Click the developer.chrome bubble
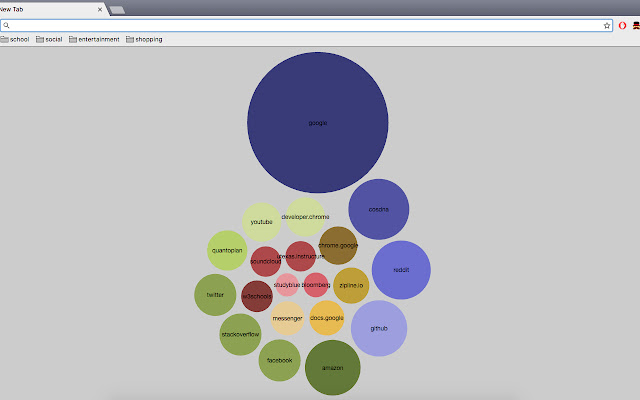The image size is (640, 400). click(x=305, y=217)
